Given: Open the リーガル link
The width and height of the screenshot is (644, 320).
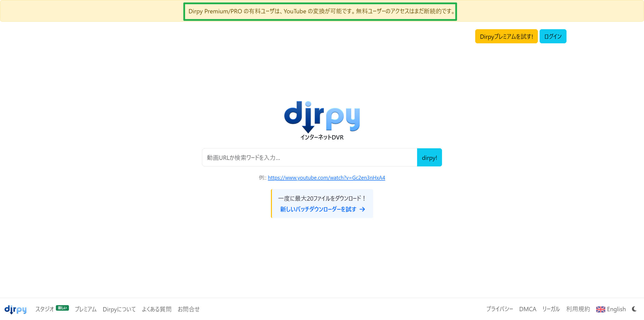Looking at the screenshot, I should (551, 309).
